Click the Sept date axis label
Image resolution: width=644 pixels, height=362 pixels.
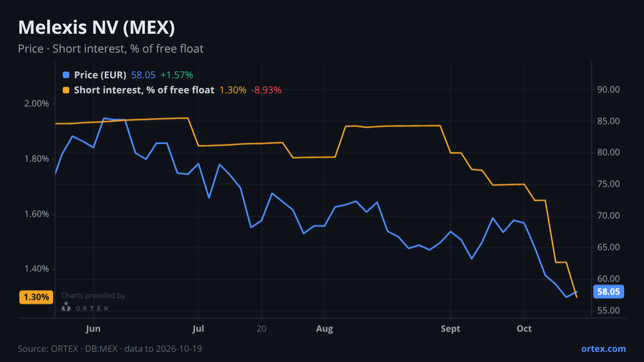(x=451, y=329)
